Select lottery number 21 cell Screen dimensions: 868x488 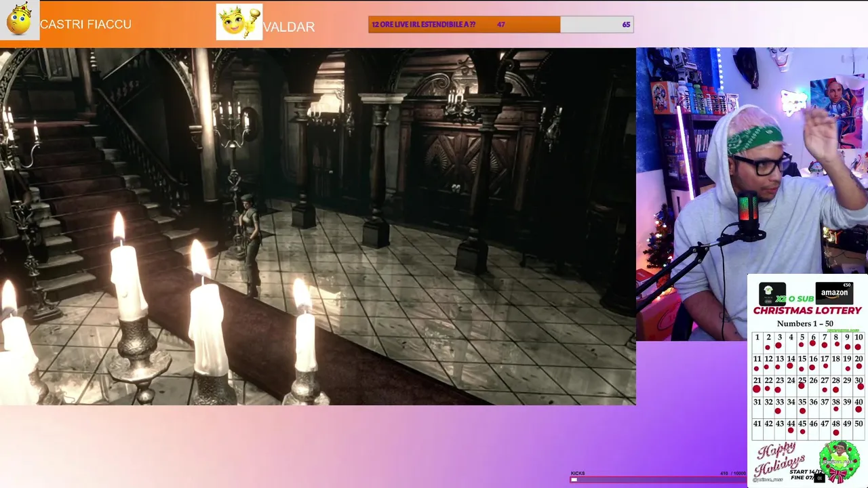[757, 386]
